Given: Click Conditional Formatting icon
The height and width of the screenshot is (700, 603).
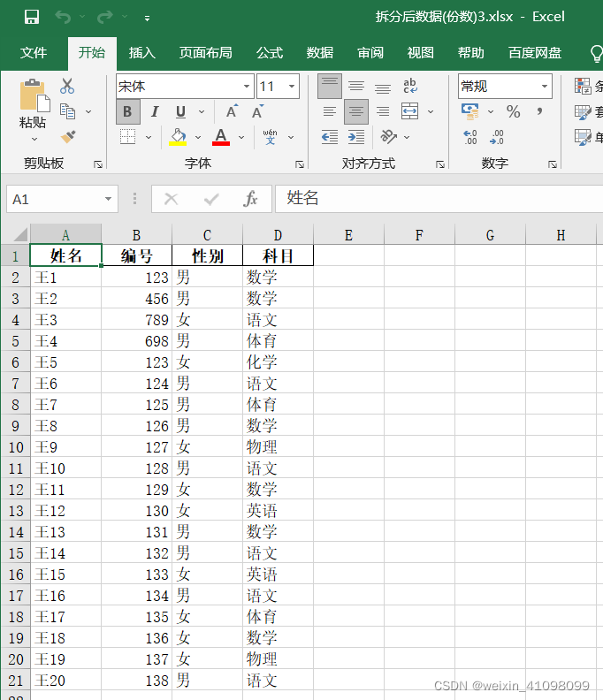Looking at the screenshot, I should coord(583,86).
